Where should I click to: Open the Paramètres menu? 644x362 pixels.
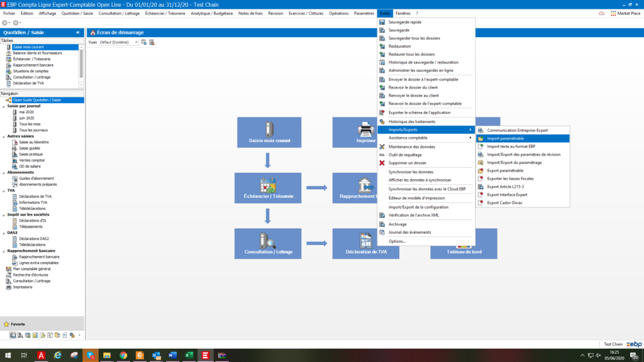point(364,13)
